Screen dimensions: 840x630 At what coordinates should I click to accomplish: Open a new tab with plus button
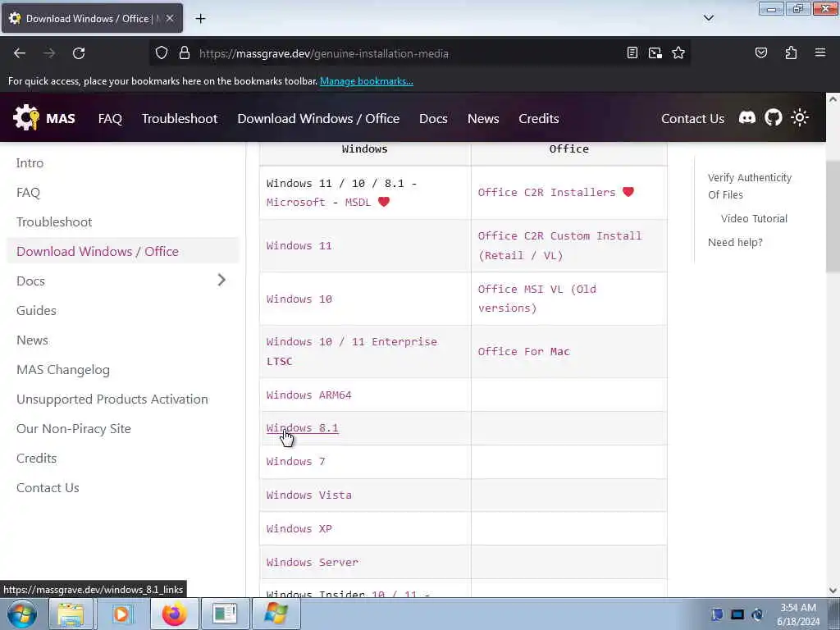(200, 19)
